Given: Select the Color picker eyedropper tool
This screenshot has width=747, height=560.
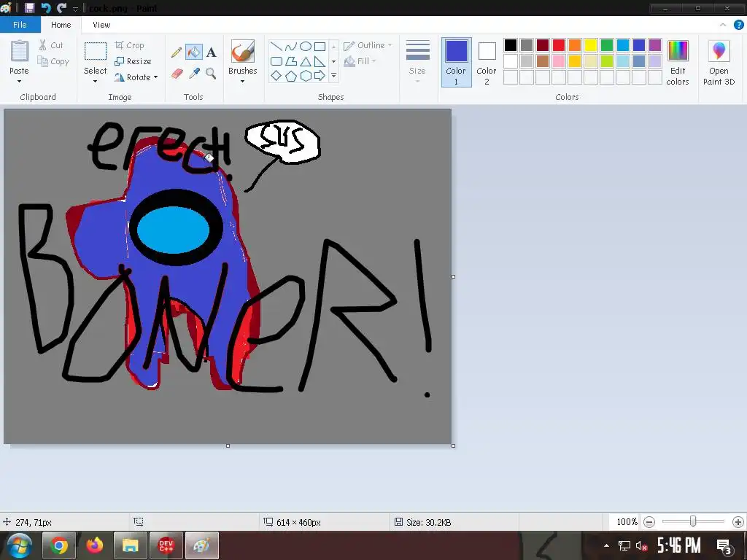Looking at the screenshot, I should click(x=194, y=74).
